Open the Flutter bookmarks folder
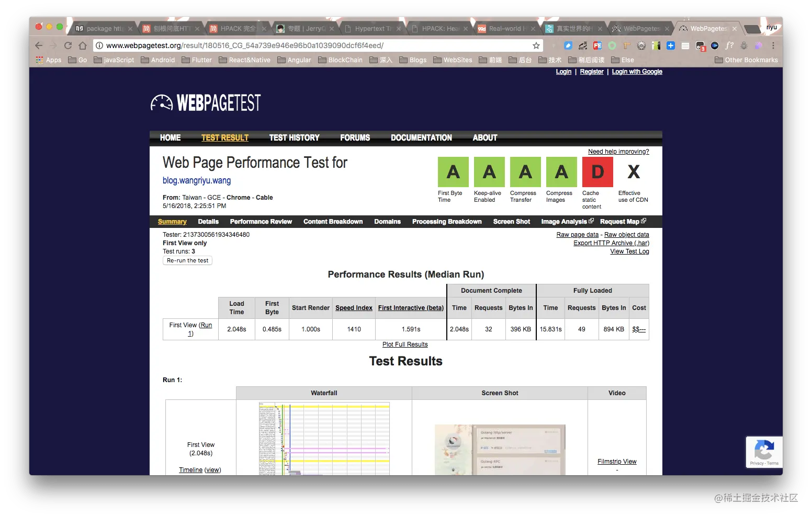 [197, 60]
